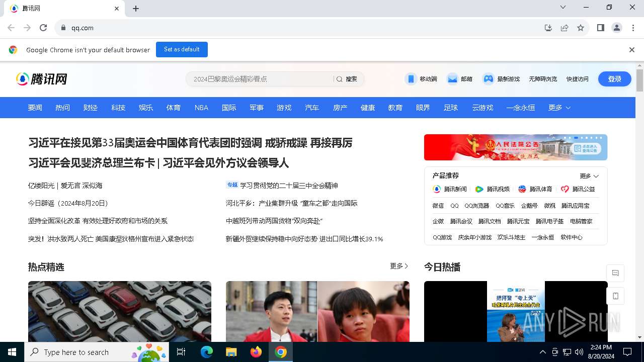Select 科技 in navigation bar
The width and height of the screenshot is (644, 362).
tap(118, 108)
